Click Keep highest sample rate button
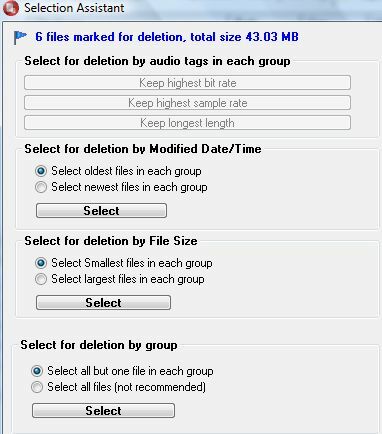This screenshot has width=382, height=434. 187,103
